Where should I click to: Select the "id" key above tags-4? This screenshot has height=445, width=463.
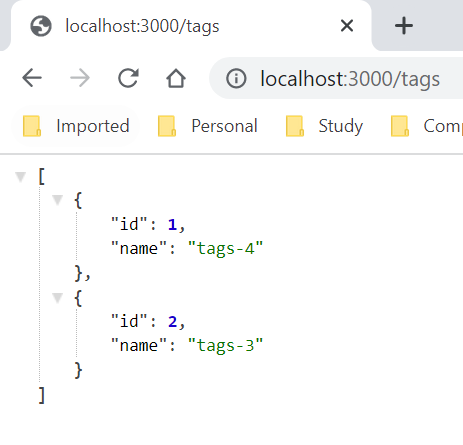(129, 224)
